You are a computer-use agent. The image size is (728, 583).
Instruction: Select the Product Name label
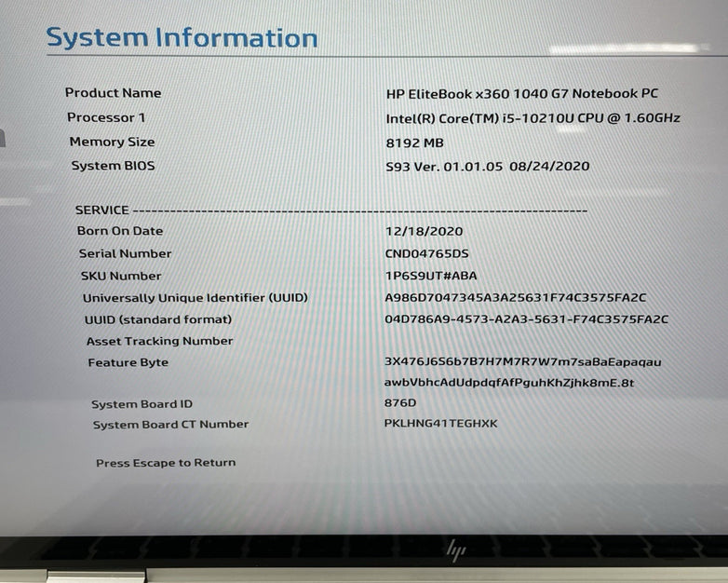point(114,93)
